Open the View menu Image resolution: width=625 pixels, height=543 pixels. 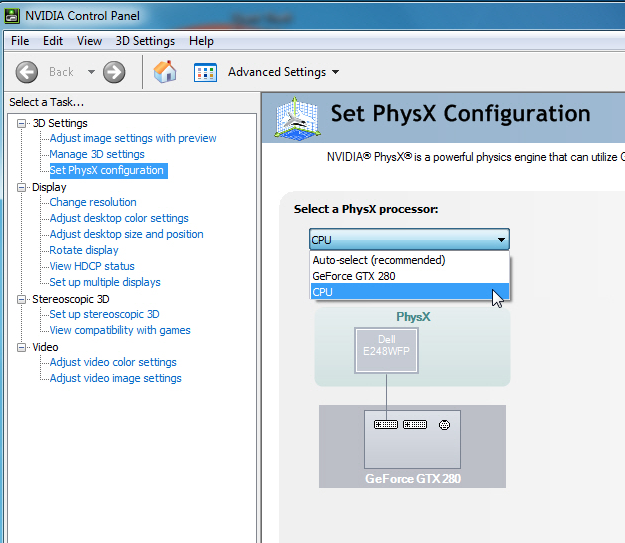[x=89, y=41]
